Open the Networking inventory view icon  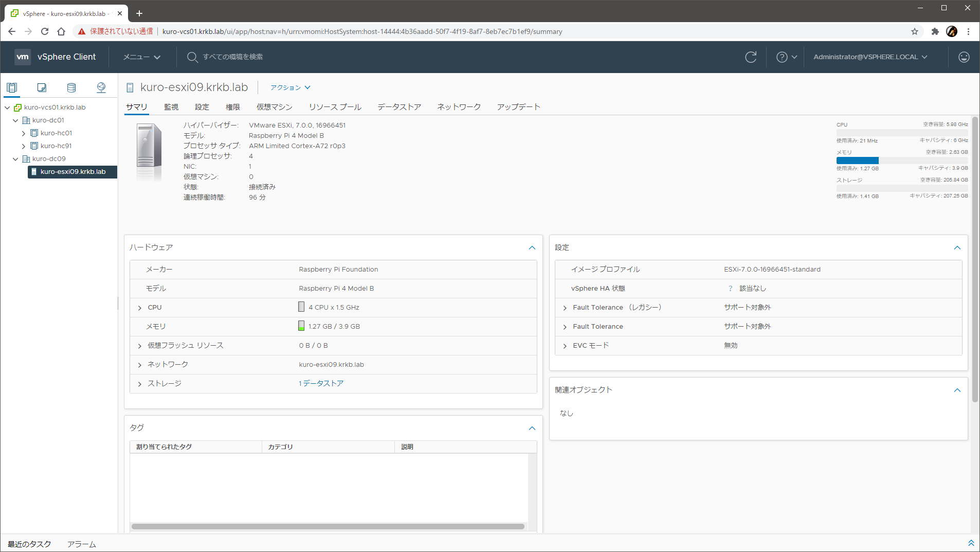coord(101,87)
